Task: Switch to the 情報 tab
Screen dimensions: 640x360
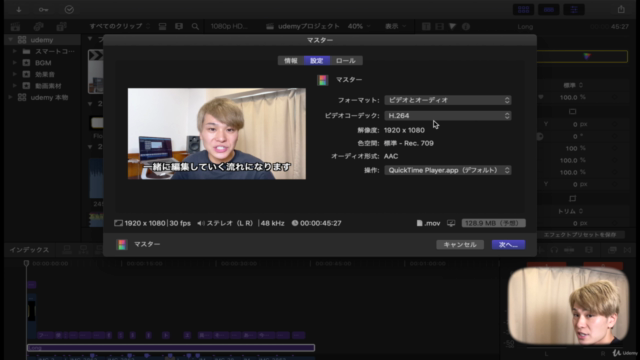Action: click(x=291, y=61)
